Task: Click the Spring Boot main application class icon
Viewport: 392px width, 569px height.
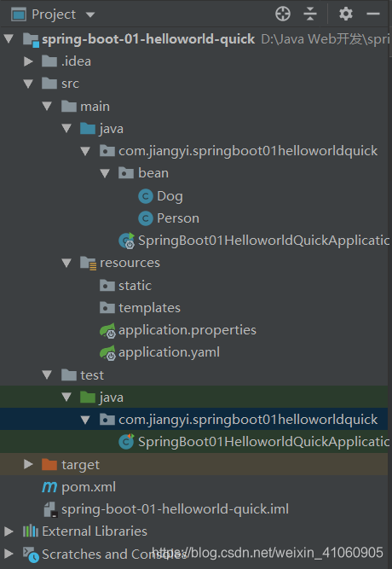Action: (x=127, y=241)
